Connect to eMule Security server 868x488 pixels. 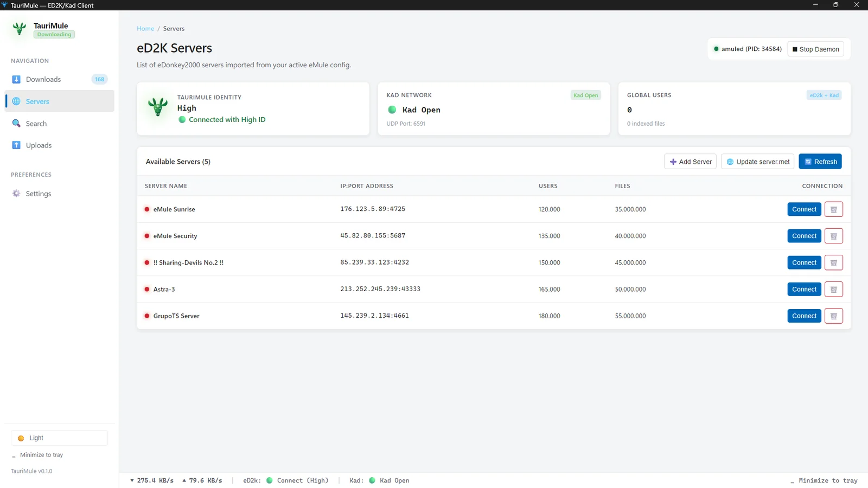pyautogui.click(x=804, y=236)
